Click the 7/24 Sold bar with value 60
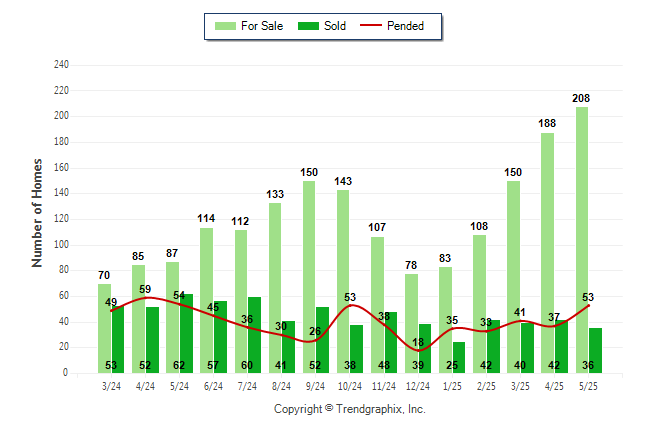Image resolution: width=646 pixels, height=434 pixels. tap(254, 335)
